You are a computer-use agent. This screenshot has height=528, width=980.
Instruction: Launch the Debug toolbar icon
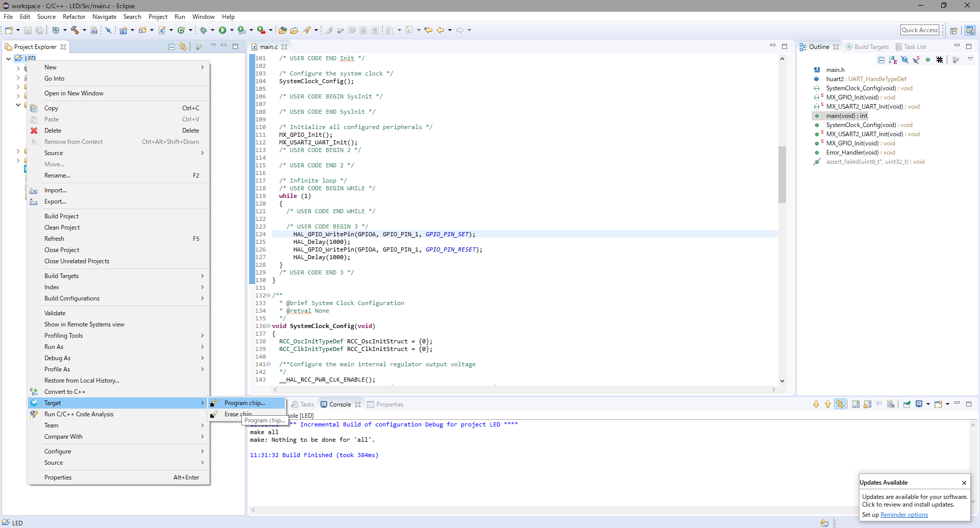(203, 30)
